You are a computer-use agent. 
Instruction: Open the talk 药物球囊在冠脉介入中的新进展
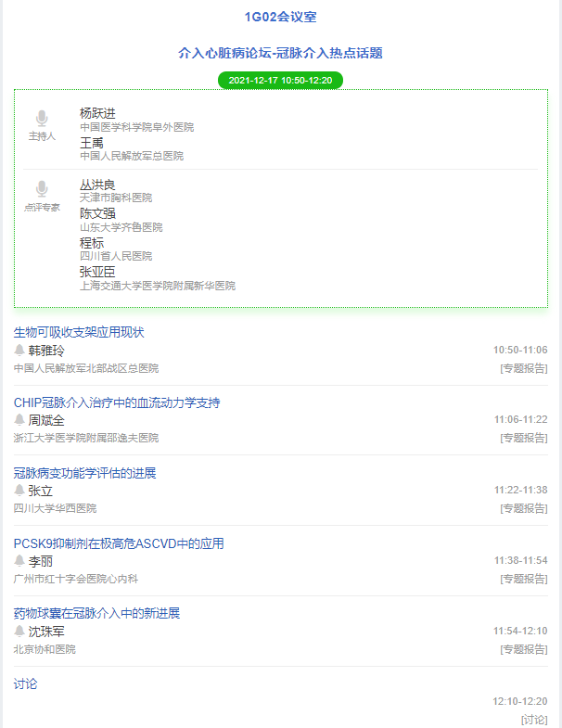point(96,613)
